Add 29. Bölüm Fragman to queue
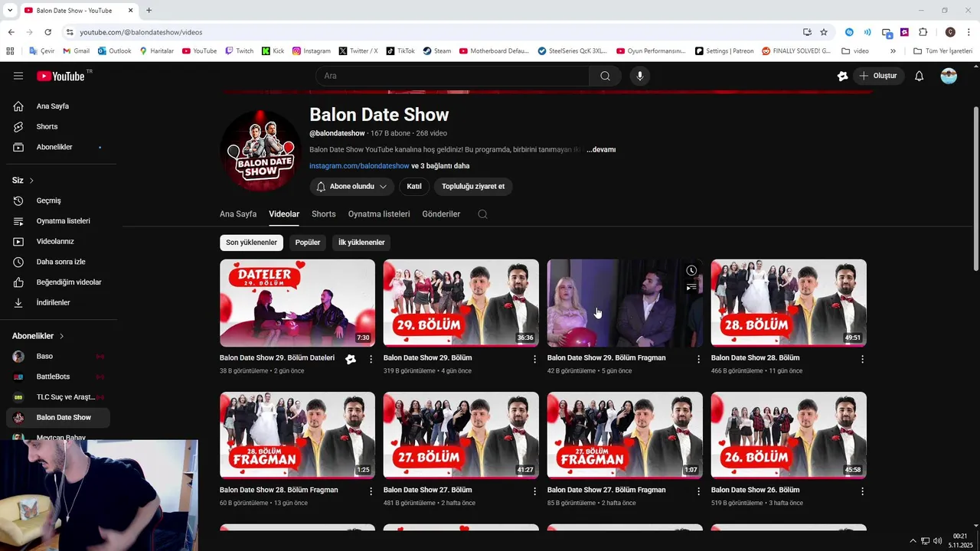Viewport: 980px width, 551px height. click(x=691, y=287)
